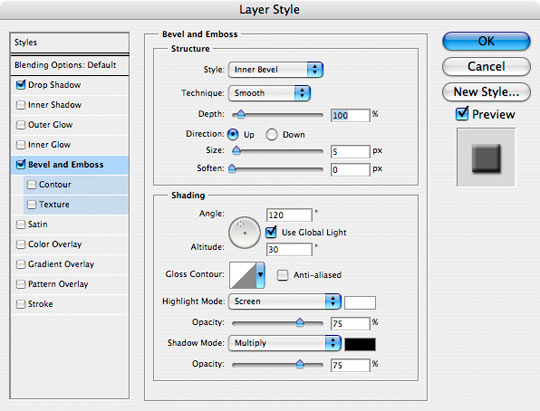The height and width of the screenshot is (411, 540).
Task: Toggle the Use Global Light checkbox
Action: (271, 232)
